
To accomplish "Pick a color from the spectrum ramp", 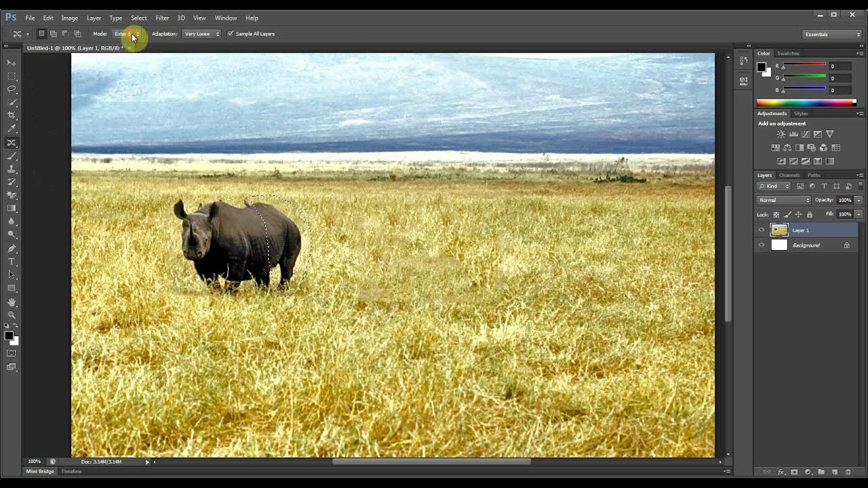I will pyautogui.click(x=806, y=103).
